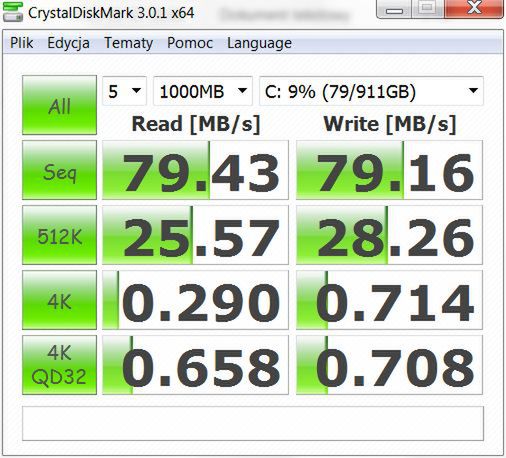This screenshot has width=506, height=458.
Task: Click the 4K QD32 read result 0.658
Action: point(195,365)
